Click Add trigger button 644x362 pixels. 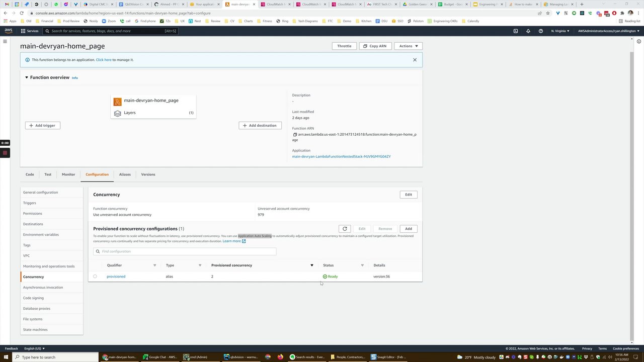point(43,125)
